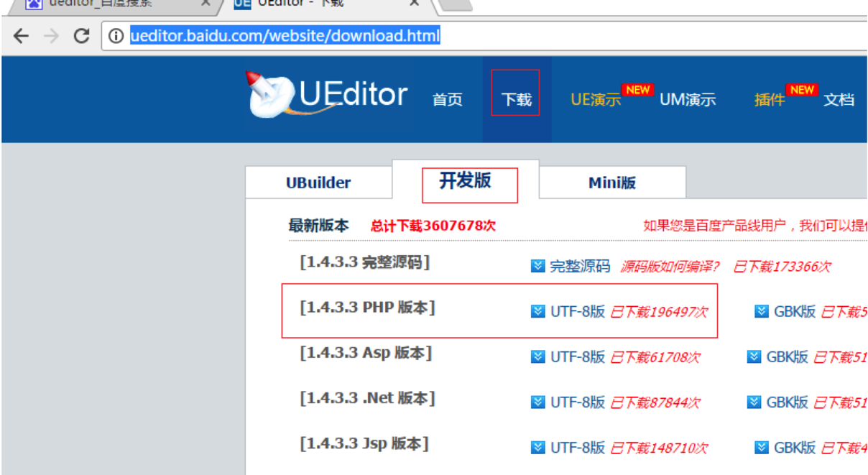Download the .Net UTF-8版 package
The height and width of the screenshot is (475, 868).
578,402
